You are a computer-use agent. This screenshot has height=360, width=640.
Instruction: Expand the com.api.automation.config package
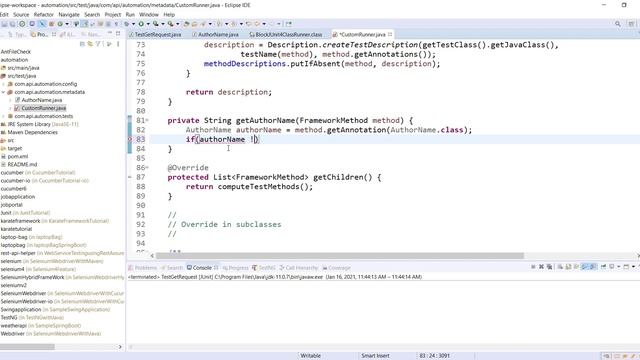point(4,84)
